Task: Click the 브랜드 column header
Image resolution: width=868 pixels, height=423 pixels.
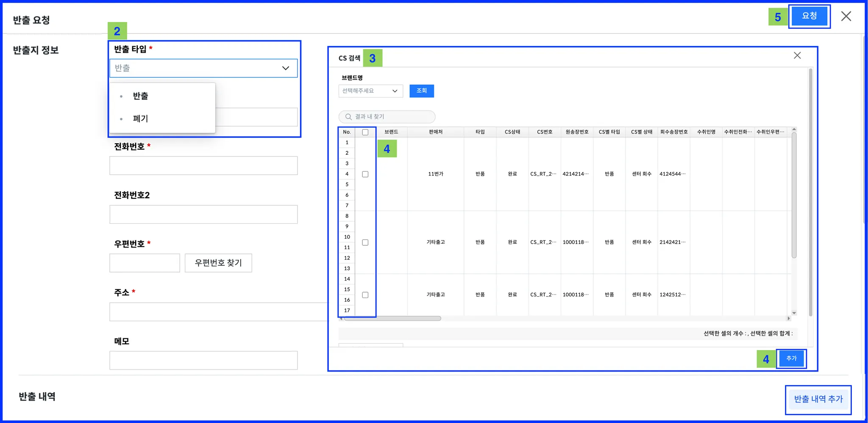Action: coord(391,132)
